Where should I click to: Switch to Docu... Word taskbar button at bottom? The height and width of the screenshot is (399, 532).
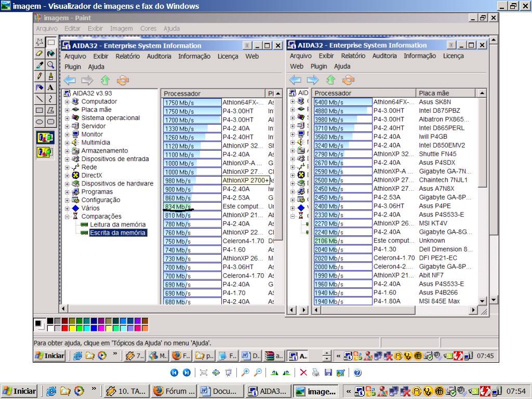pos(220,391)
